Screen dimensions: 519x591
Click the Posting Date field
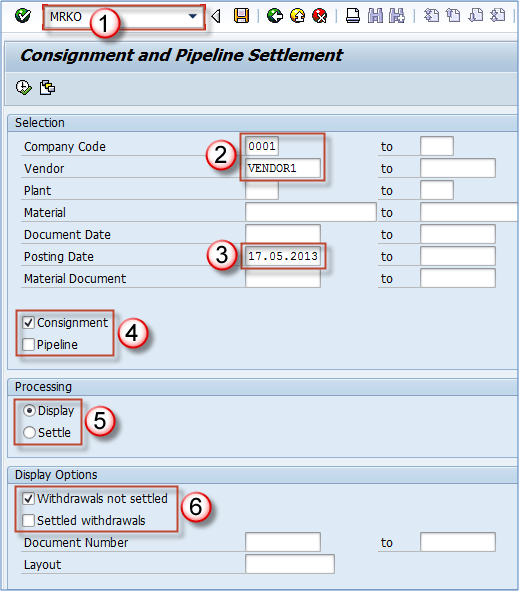coord(283,256)
